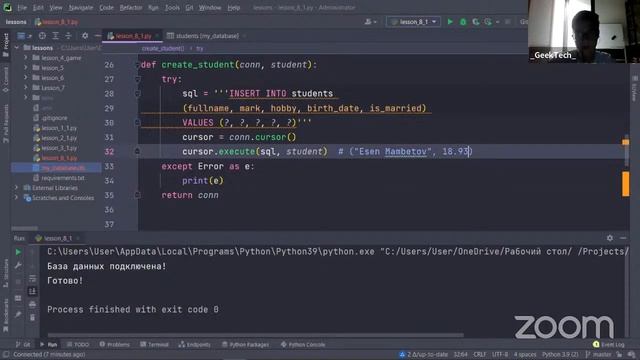Open Run panel settings gear on the right
Screen dimensions: 640x360
(610, 238)
